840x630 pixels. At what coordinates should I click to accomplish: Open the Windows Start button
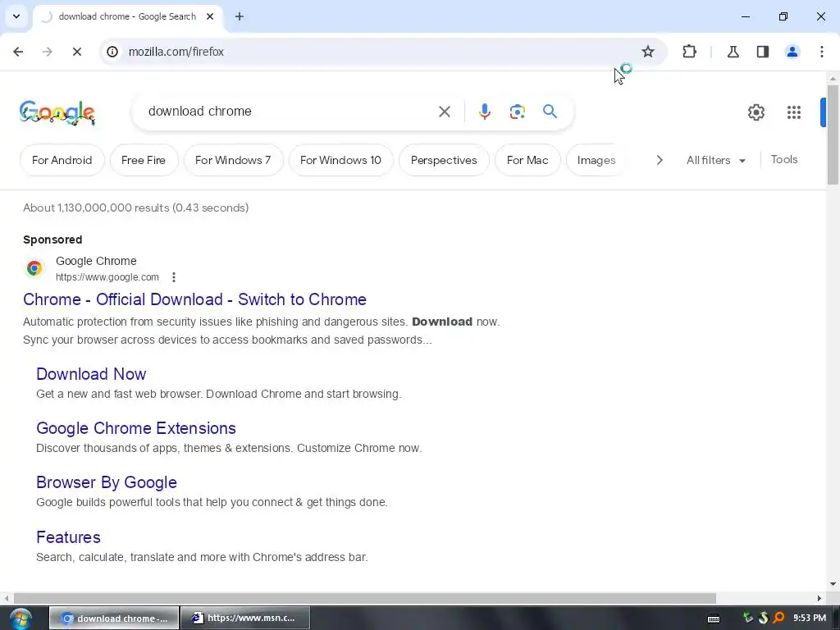[x=21, y=619]
